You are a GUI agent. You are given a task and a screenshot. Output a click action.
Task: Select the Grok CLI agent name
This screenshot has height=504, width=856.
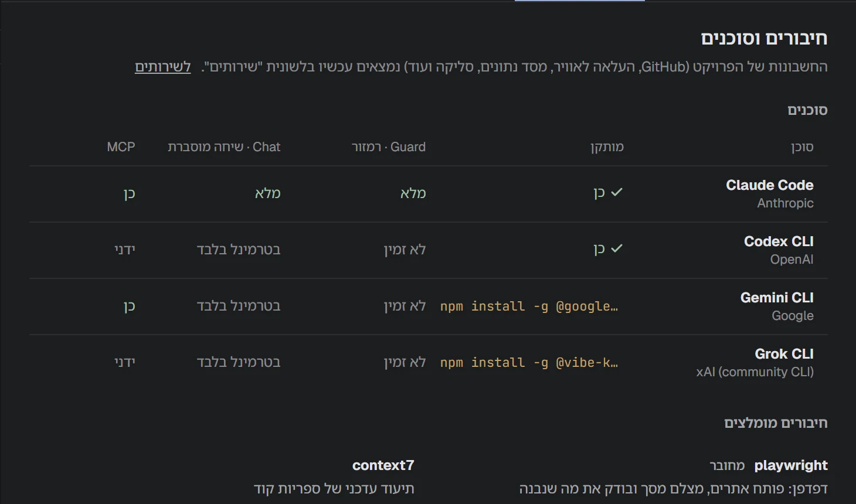click(784, 354)
